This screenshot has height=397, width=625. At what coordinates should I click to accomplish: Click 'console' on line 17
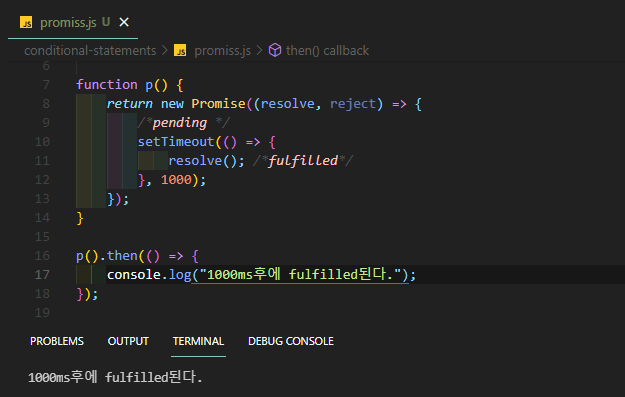point(134,275)
